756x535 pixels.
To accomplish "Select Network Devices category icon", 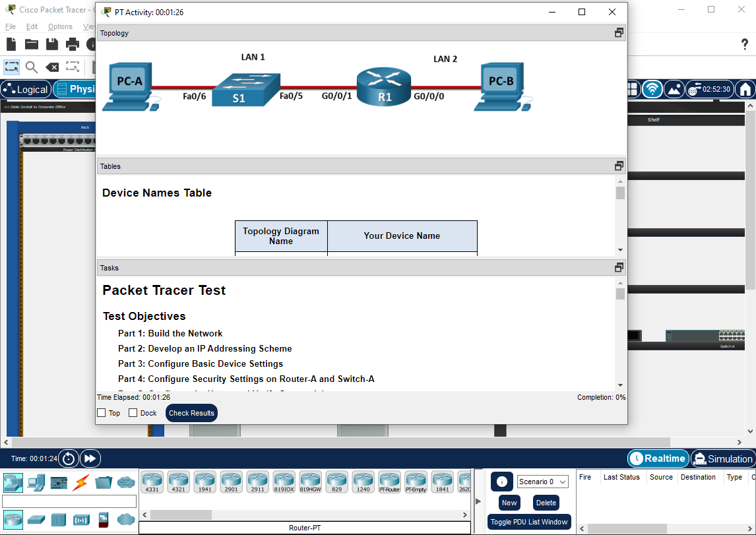I will (x=13, y=482).
